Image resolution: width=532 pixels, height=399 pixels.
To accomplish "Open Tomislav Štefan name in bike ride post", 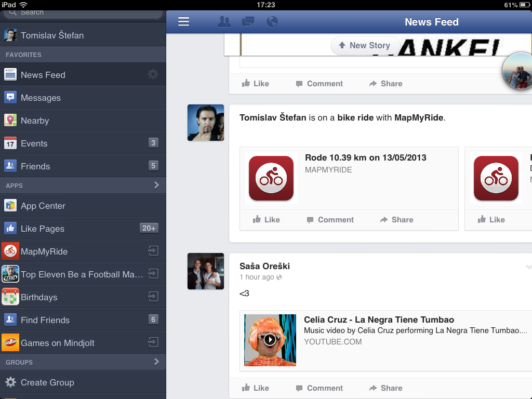I will (x=273, y=117).
